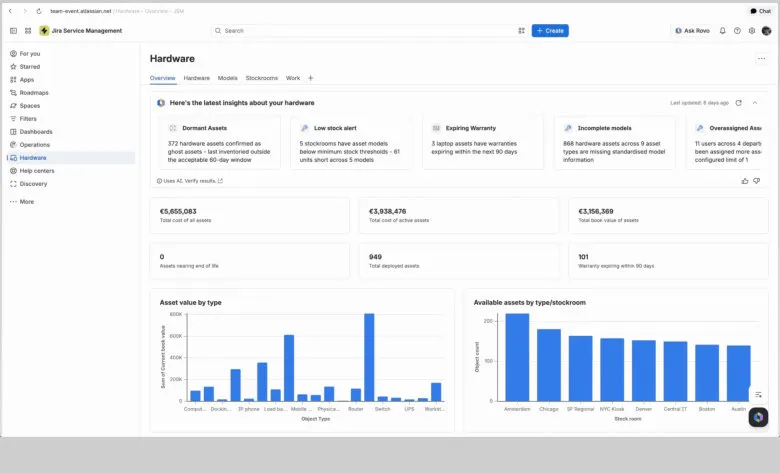Switch to the Models tab
The image size is (780, 473).
(227, 78)
